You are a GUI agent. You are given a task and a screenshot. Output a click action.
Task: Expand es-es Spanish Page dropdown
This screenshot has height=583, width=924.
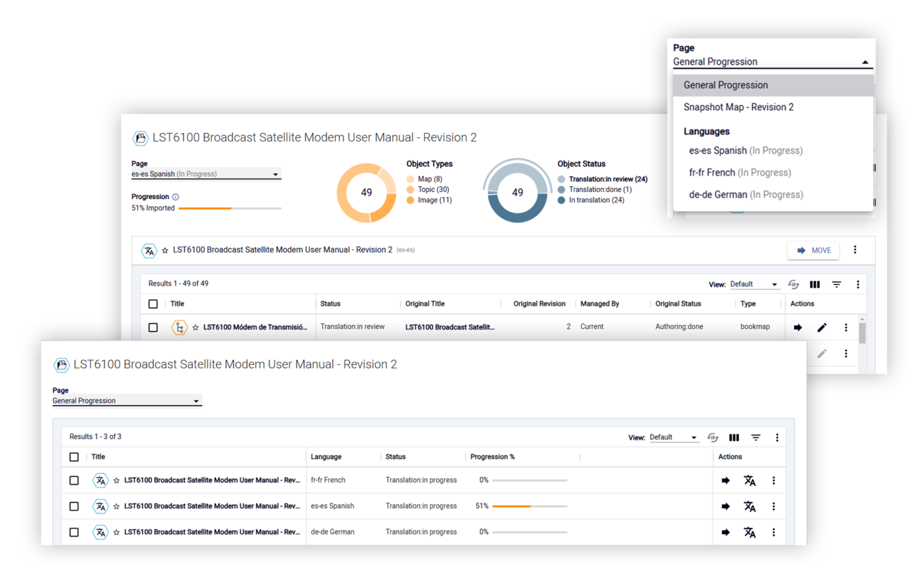(206, 174)
